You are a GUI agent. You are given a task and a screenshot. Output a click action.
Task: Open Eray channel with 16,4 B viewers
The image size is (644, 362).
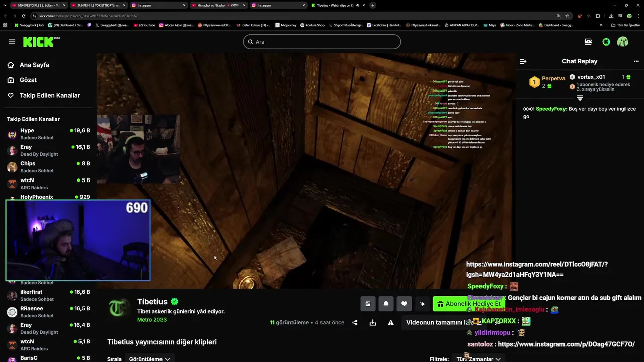tap(48, 328)
